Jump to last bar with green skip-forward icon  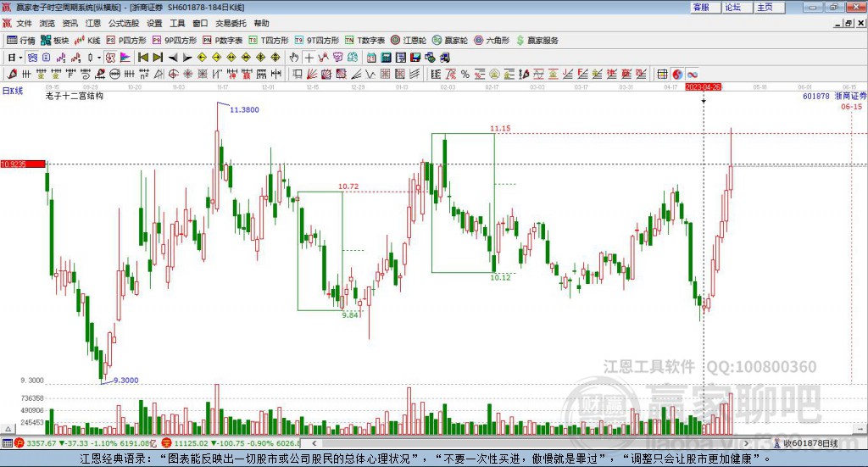[158, 58]
